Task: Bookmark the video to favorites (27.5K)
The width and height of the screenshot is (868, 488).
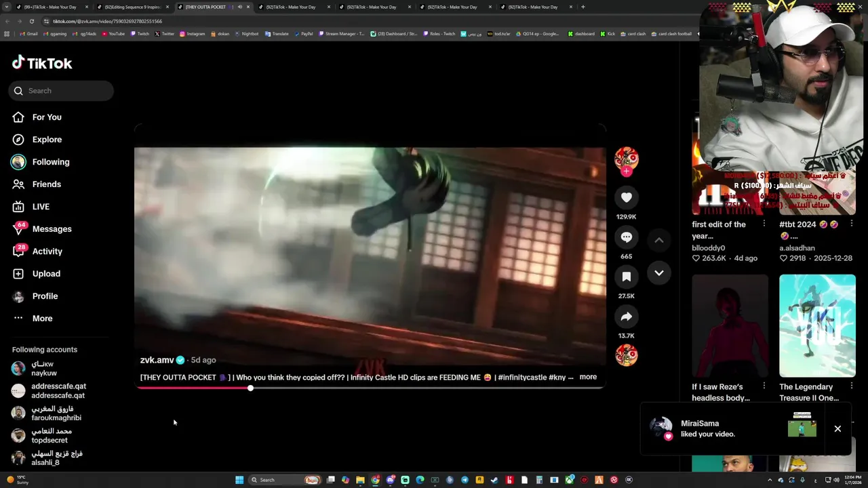Action: point(627,277)
